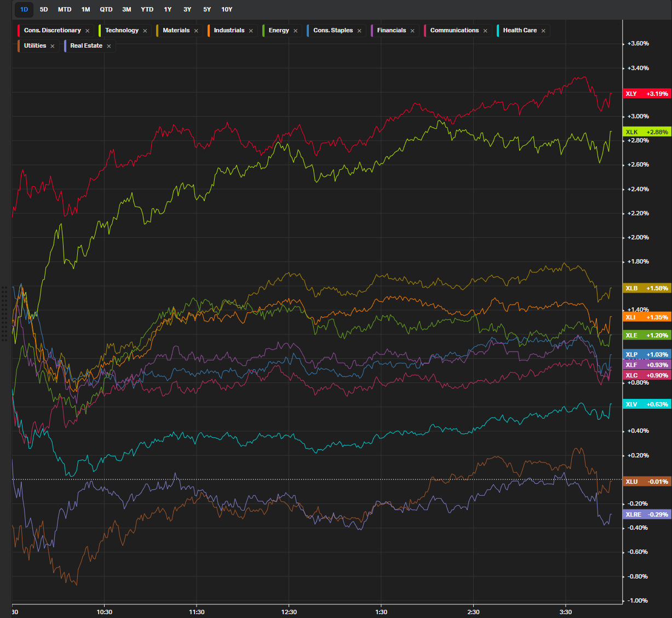Select the 1D range tab

[x=24, y=9]
